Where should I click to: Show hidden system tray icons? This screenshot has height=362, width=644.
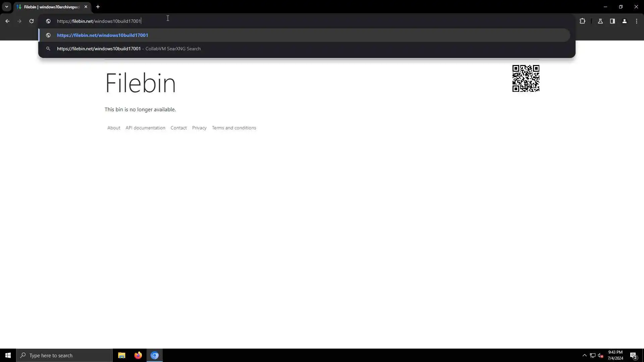[x=585, y=355]
